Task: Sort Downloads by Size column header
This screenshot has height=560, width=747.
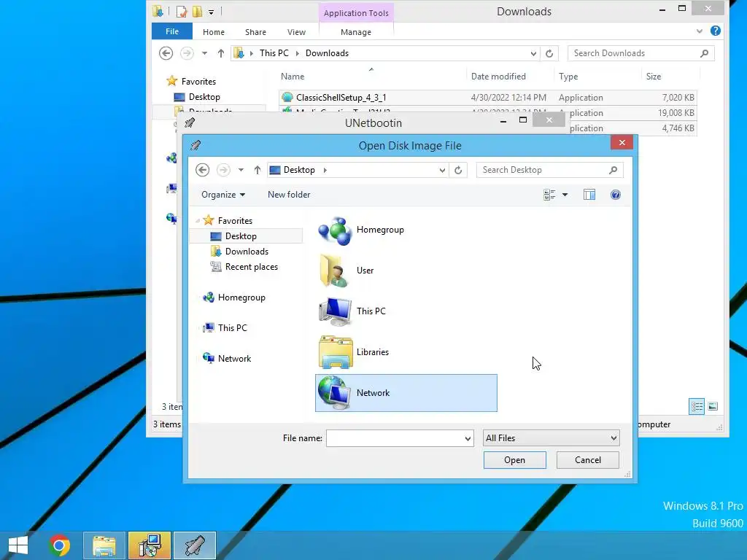Action: coord(653,77)
